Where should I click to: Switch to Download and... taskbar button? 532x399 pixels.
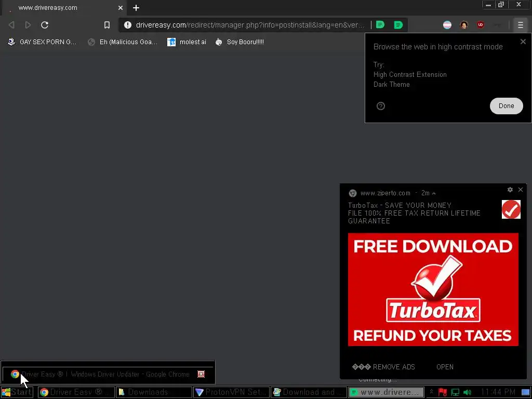(x=309, y=392)
